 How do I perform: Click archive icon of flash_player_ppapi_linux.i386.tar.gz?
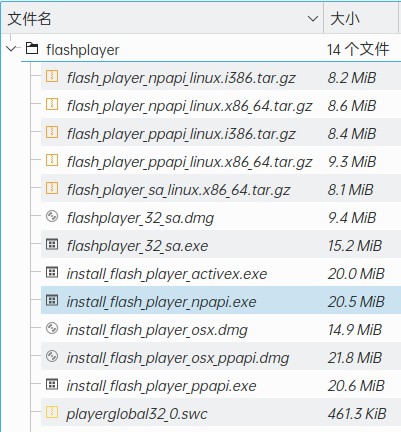coord(52,133)
